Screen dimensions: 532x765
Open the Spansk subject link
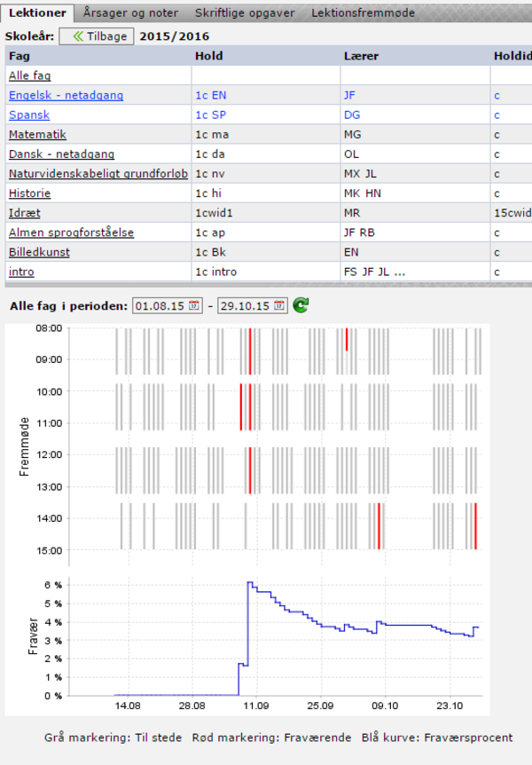[x=29, y=115]
